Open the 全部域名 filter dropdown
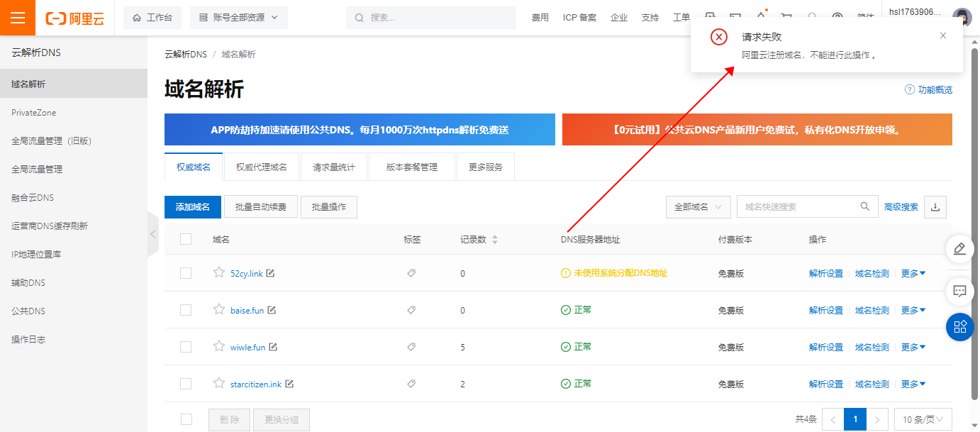980x432 pixels. click(x=698, y=207)
